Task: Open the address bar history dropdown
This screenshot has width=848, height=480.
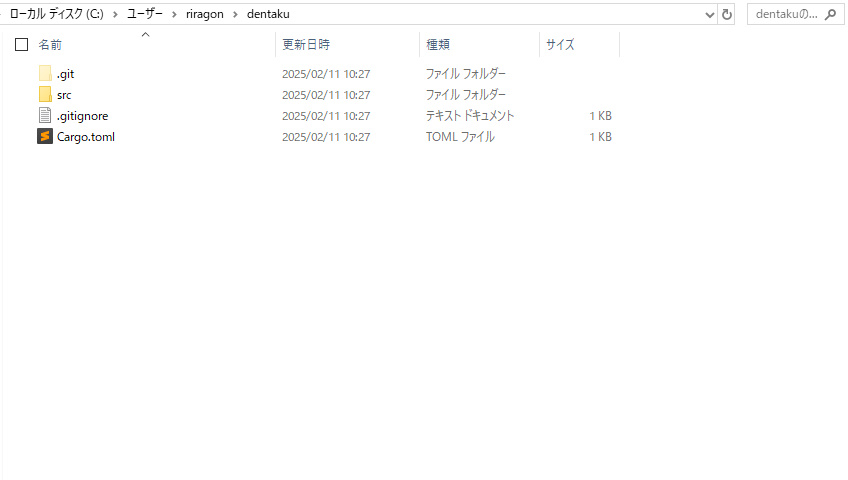Action: (x=710, y=14)
